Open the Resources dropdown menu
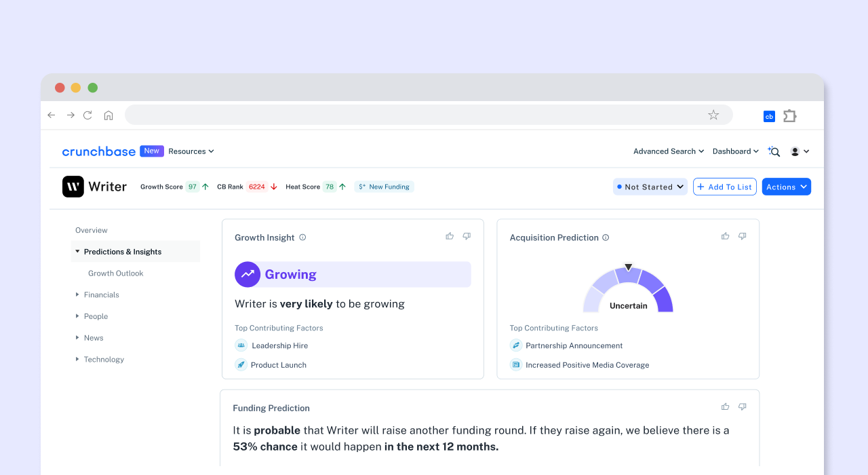The width and height of the screenshot is (868, 475). click(191, 151)
